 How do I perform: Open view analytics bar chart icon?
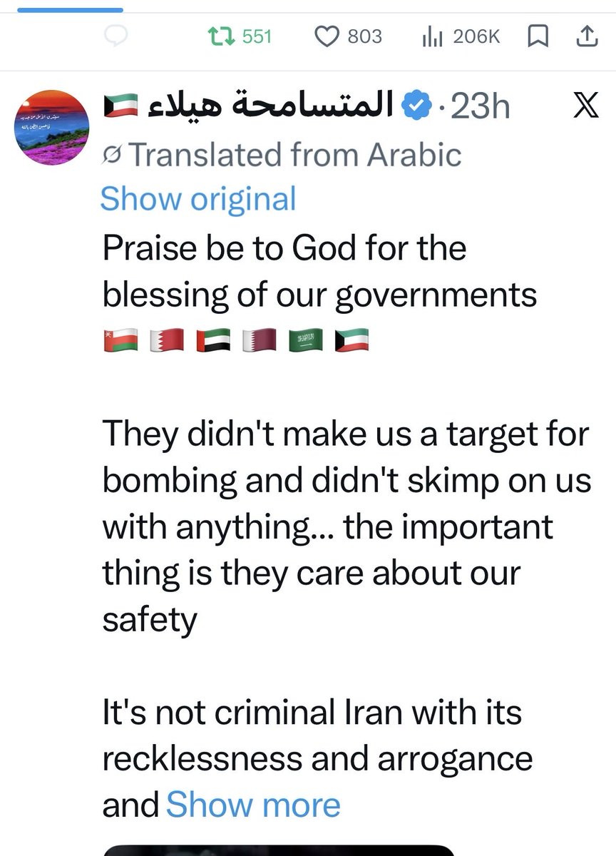pos(433,36)
